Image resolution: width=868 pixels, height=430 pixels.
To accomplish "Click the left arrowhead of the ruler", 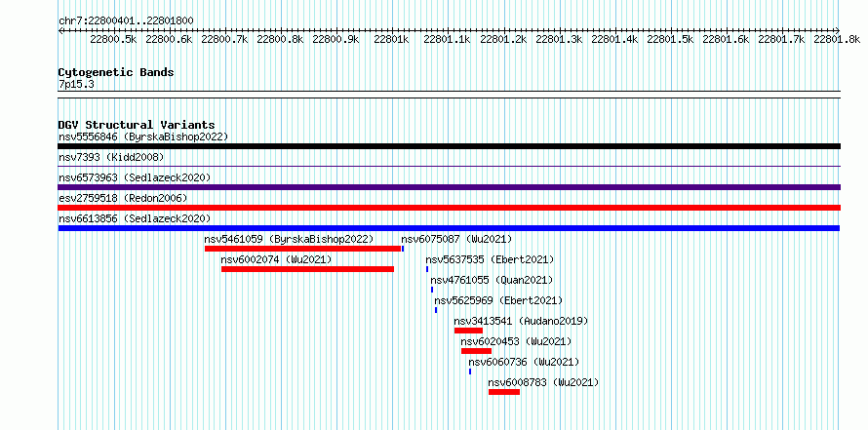I will click(x=60, y=30).
